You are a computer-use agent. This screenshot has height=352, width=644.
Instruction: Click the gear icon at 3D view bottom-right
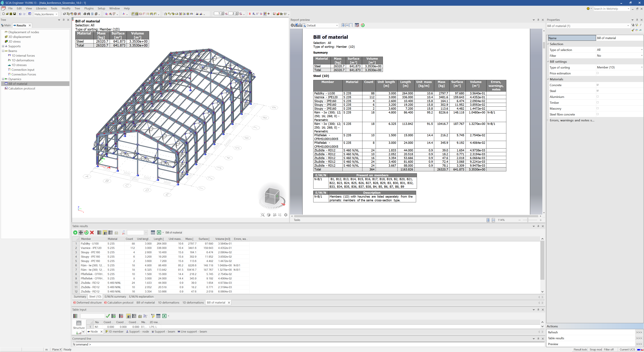pos(286,215)
